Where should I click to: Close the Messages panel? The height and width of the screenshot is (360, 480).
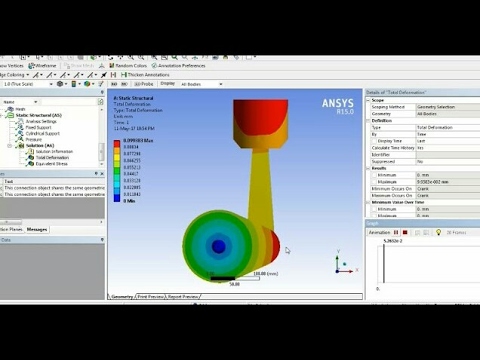pos(102,174)
